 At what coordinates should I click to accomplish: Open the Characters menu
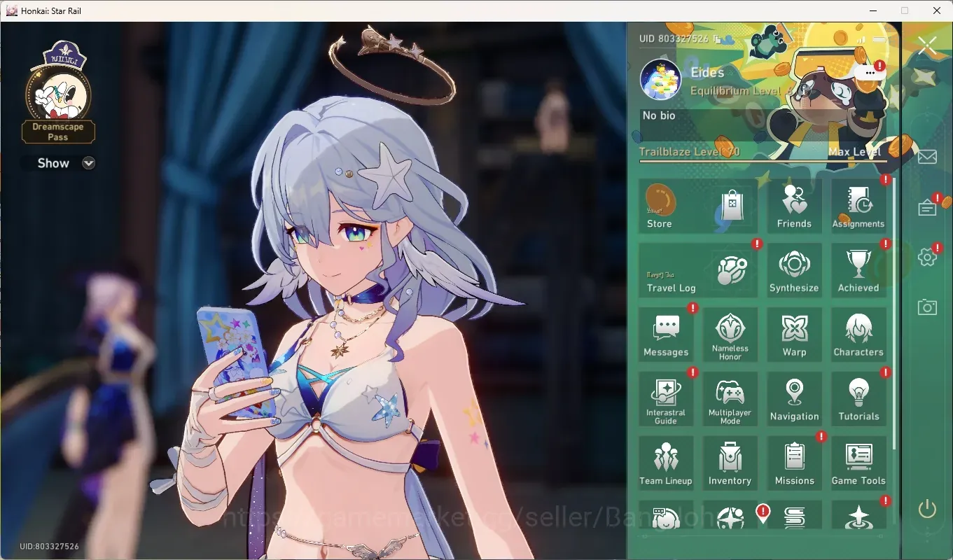point(858,335)
